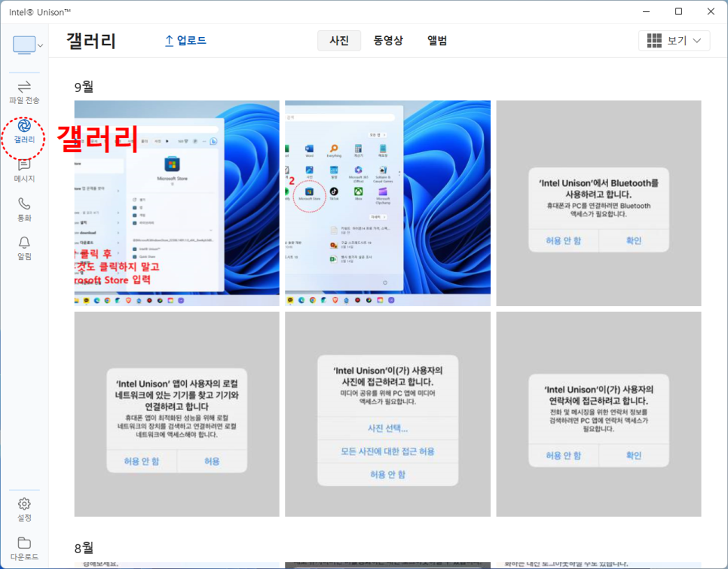Open the Microsoft Store search screenshot thumbnail
The width and height of the screenshot is (728, 569).
(x=177, y=203)
